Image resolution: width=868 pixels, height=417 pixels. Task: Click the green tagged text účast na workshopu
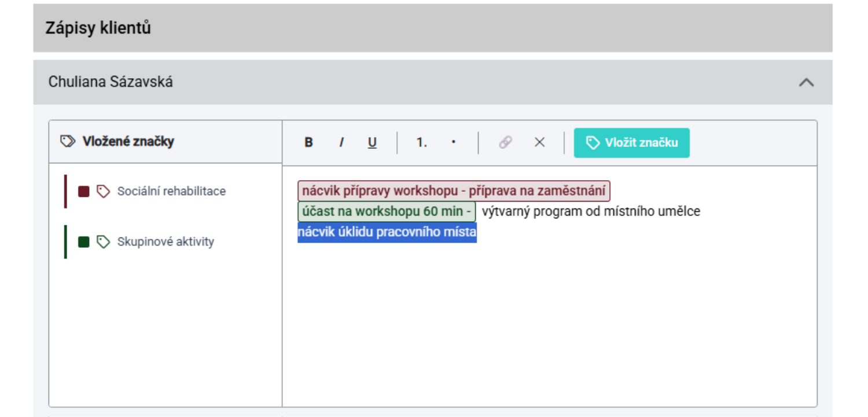click(386, 211)
